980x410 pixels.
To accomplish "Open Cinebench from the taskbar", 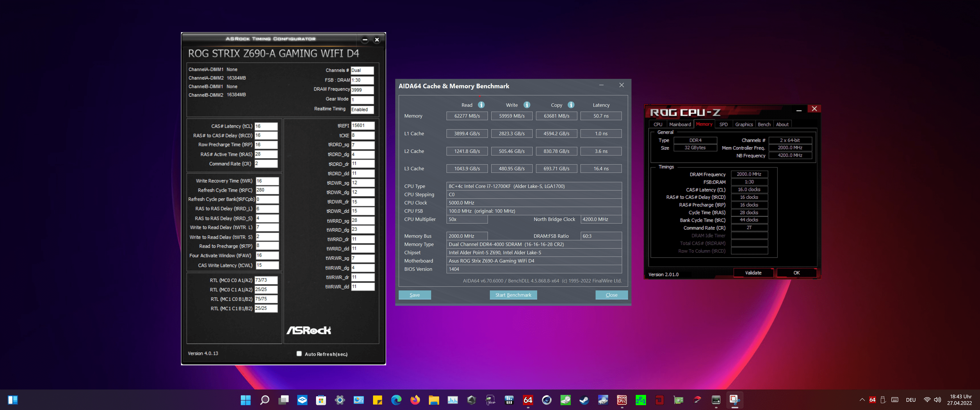I will click(547, 400).
